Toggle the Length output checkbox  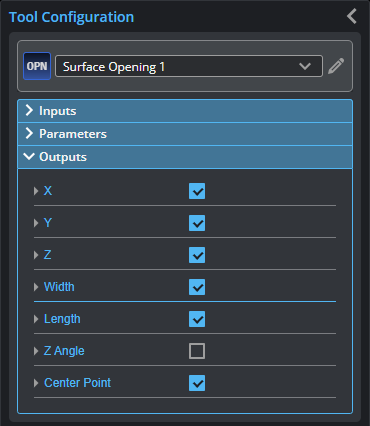point(197,319)
